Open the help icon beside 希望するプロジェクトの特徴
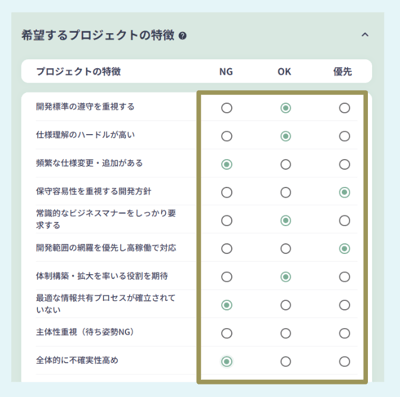 tap(182, 36)
